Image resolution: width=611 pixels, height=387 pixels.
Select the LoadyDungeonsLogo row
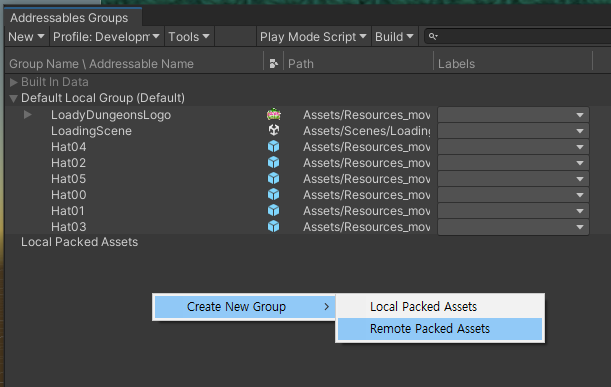pos(111,115)
